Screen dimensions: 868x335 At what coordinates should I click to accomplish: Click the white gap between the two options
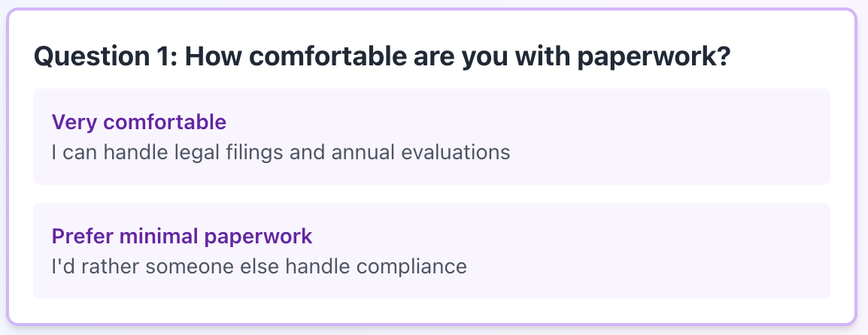tap(431, 194)
